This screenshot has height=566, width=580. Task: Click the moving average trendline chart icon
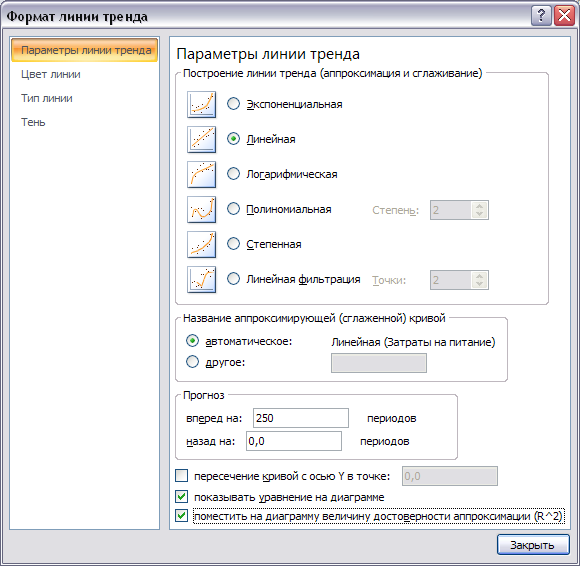click(x=202, y=279)
